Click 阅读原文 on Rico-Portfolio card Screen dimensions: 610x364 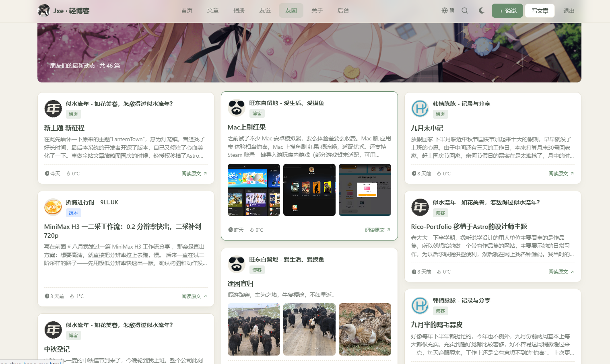click(561, 271)
